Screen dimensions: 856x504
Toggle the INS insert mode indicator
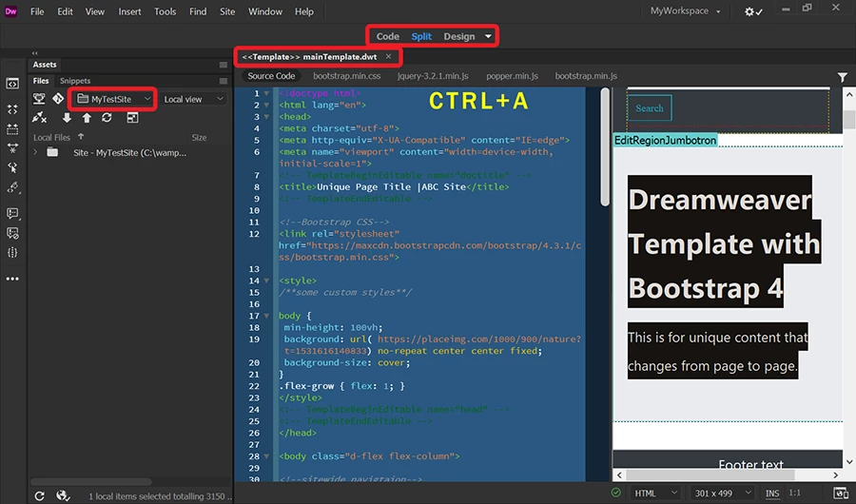(772, 494)
